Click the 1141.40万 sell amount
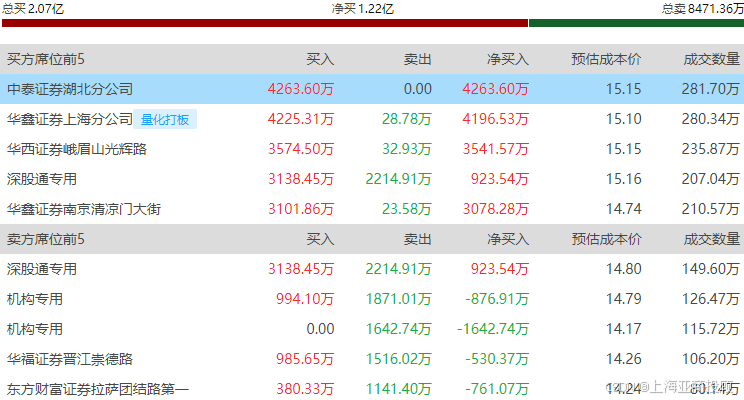744x400 pixels. (x=399, y=389)
